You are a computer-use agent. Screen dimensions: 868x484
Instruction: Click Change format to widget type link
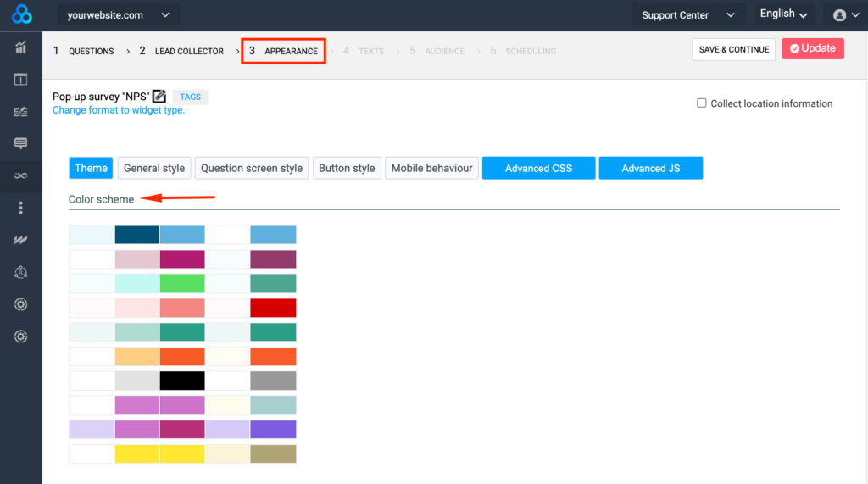[119, 110]
